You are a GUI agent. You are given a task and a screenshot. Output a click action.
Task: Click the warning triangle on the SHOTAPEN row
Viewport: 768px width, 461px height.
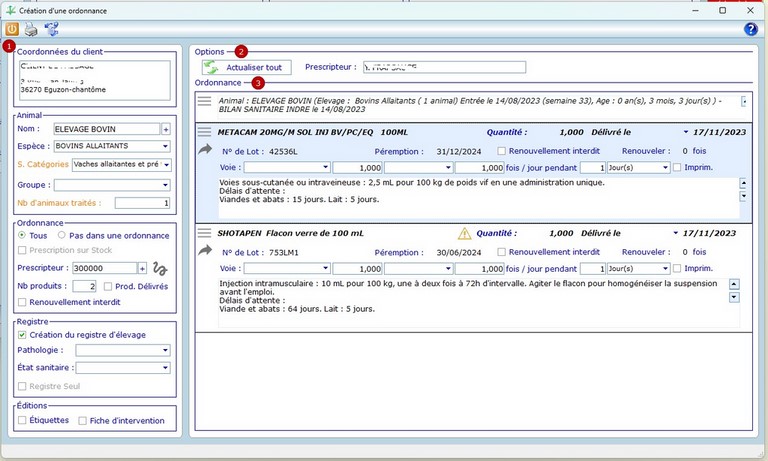pyautogui.click(x=464, y=233)
